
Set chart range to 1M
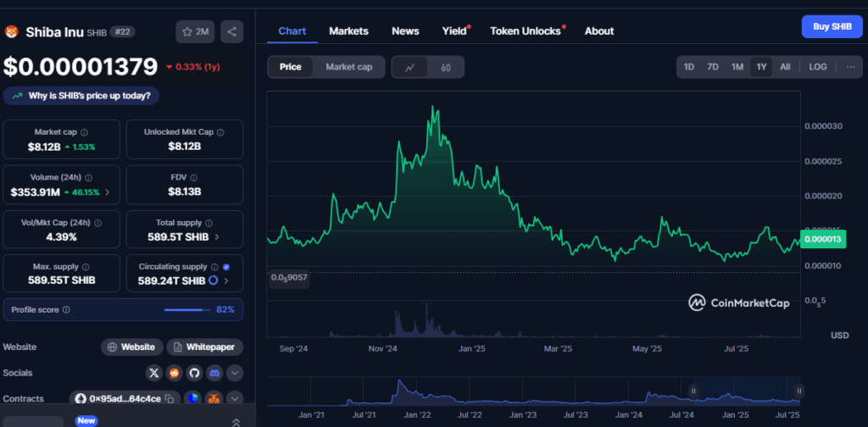pyautogui.click(x=737, y=67)
